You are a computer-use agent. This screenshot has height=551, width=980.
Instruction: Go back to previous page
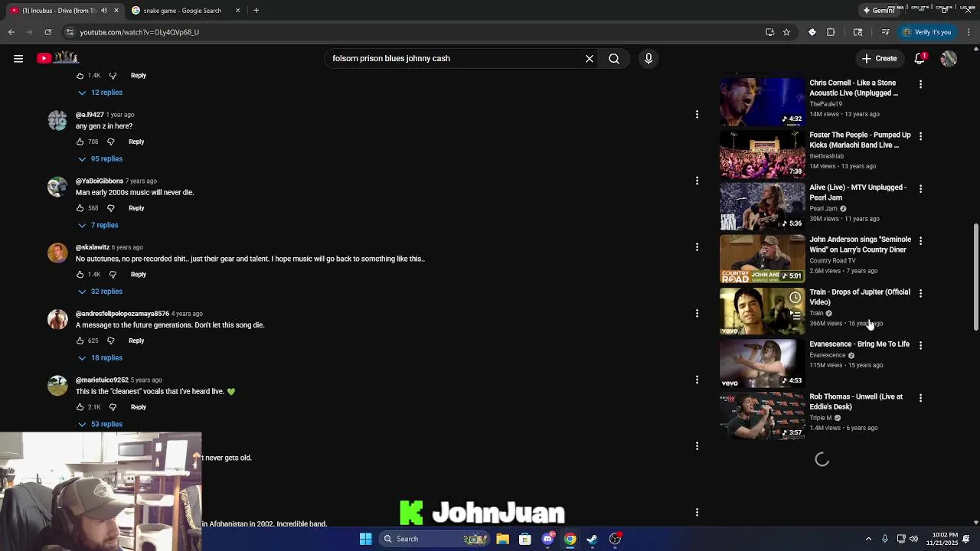click(x=11, y=32)
